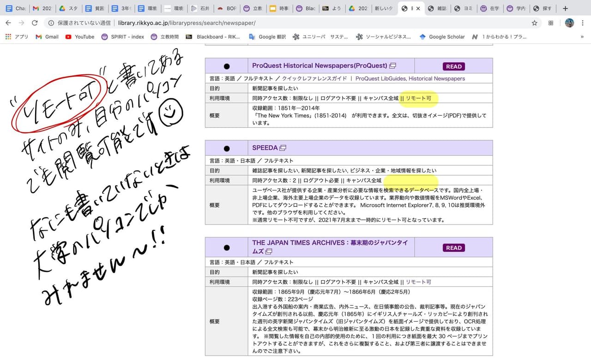591x364 pixels.
Task: Open the 立教時間 bookmark
Action: click(165, 37)
